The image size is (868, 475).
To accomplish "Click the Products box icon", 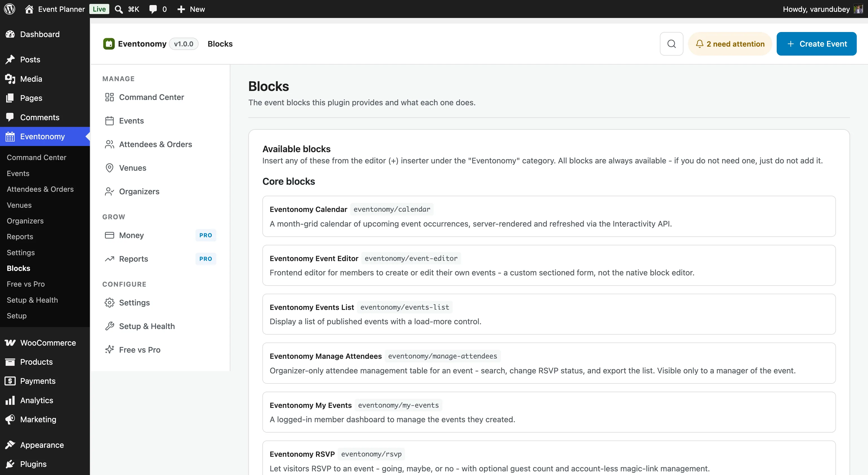I will pyautogui.click(x=10, y=362).
